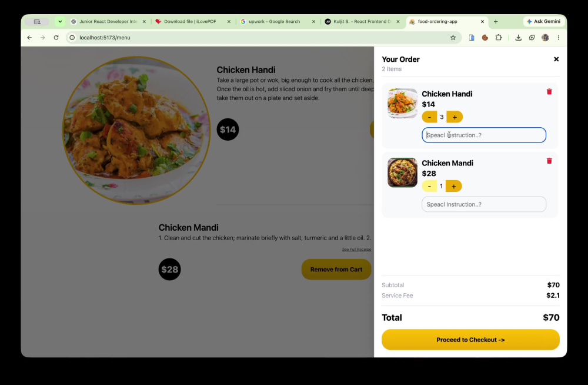
Task: Open Chrome three-dot menu
Action: point(559,38)
